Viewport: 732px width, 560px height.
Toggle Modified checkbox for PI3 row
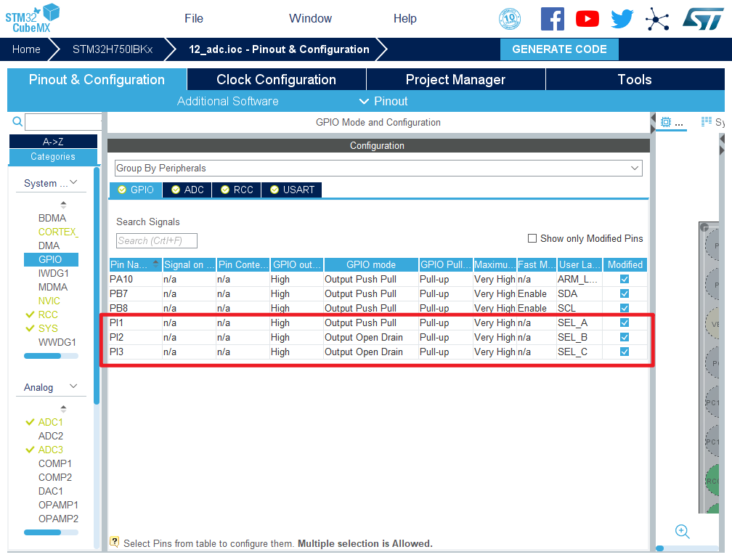(625, 352)
